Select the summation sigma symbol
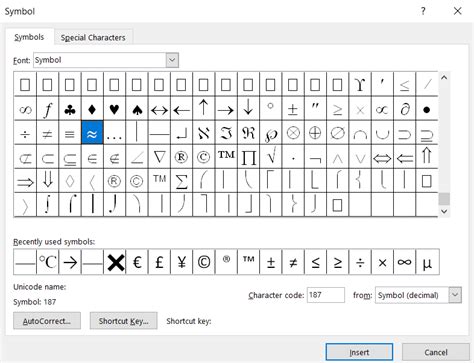This screenshot has height=363, width=474. click(181, 181)
